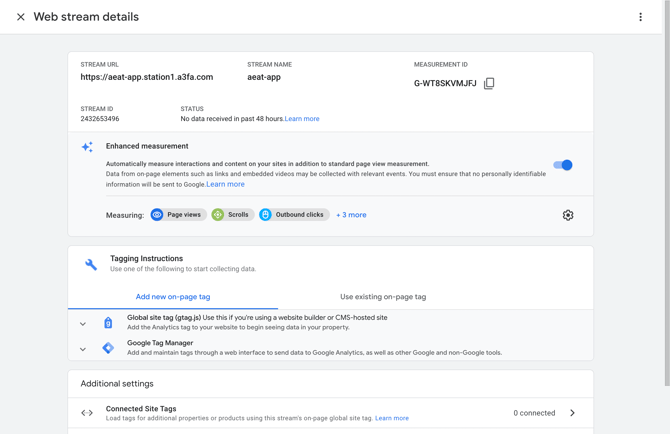The image size is (670, 434).
Task: Click the Scrolls chip icon
Action: (x=218, y=215)
